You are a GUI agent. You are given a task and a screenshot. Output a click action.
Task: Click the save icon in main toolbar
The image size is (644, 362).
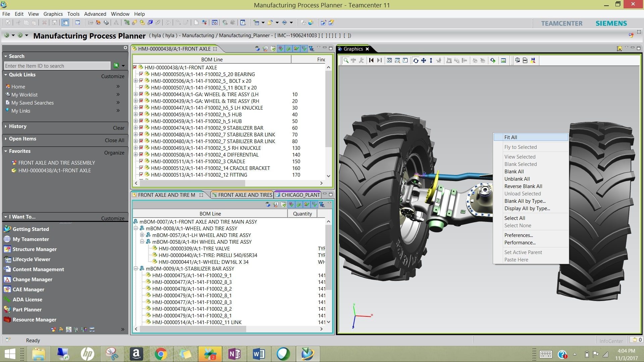[x=54, y=23]
